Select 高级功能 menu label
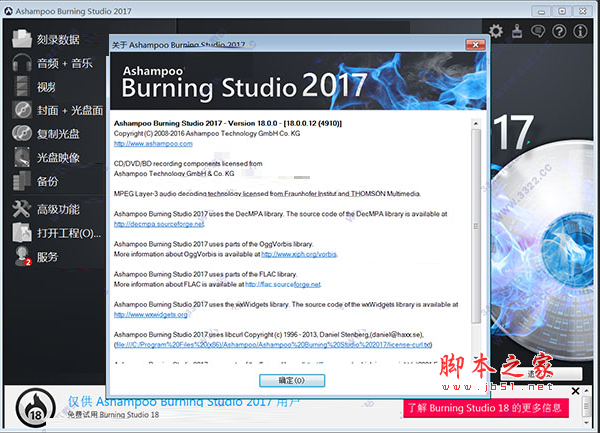Viewport: 600px width, 433px height. point(58,210)
